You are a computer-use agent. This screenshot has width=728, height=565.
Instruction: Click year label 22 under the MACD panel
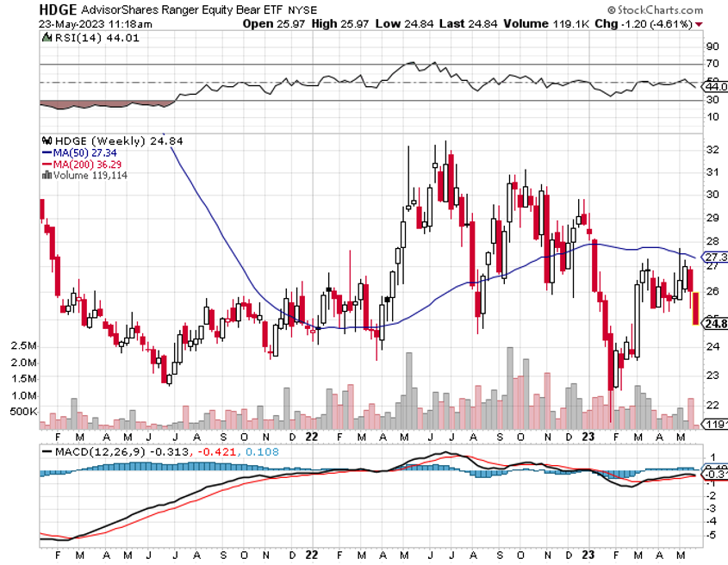click(312, 555)
